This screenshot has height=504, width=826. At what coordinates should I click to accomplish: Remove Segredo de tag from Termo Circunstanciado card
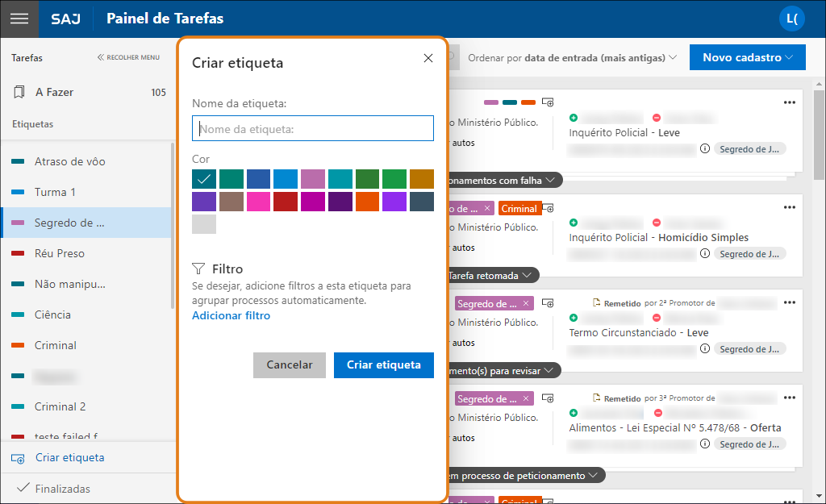click(x=526, y=304)
